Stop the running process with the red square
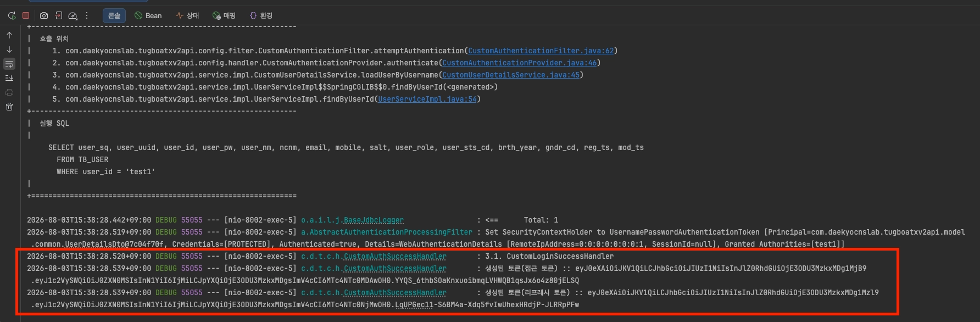The width and height of the screenshot is (980, 322). tap(26, 15)
